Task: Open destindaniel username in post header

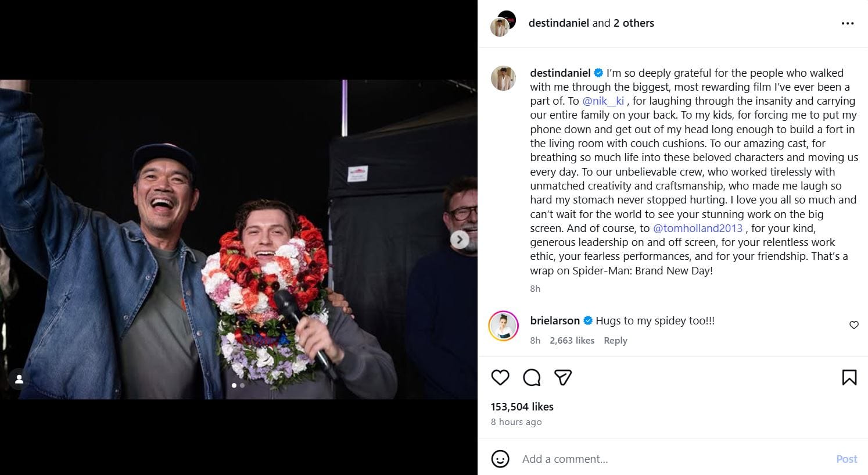Action: point(559,23)
